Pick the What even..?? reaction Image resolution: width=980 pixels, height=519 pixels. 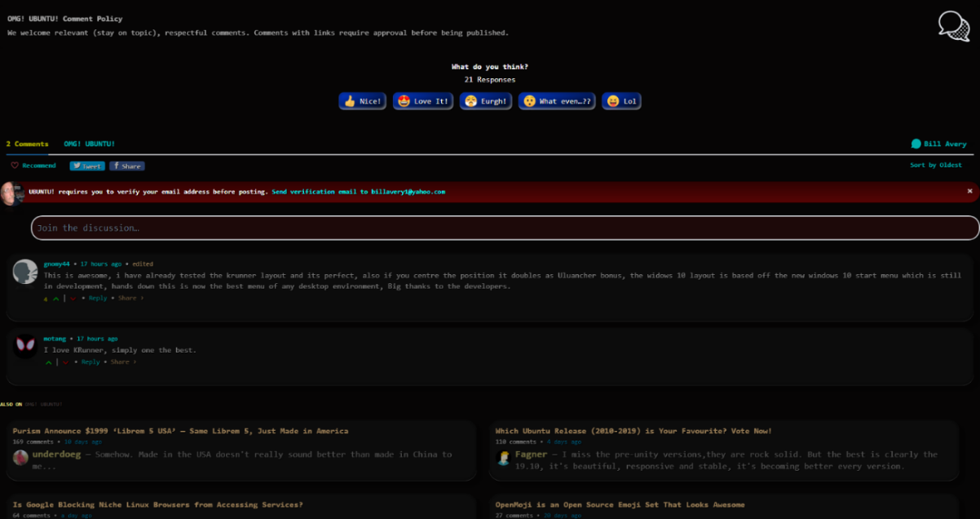click(x=556, y=100)
